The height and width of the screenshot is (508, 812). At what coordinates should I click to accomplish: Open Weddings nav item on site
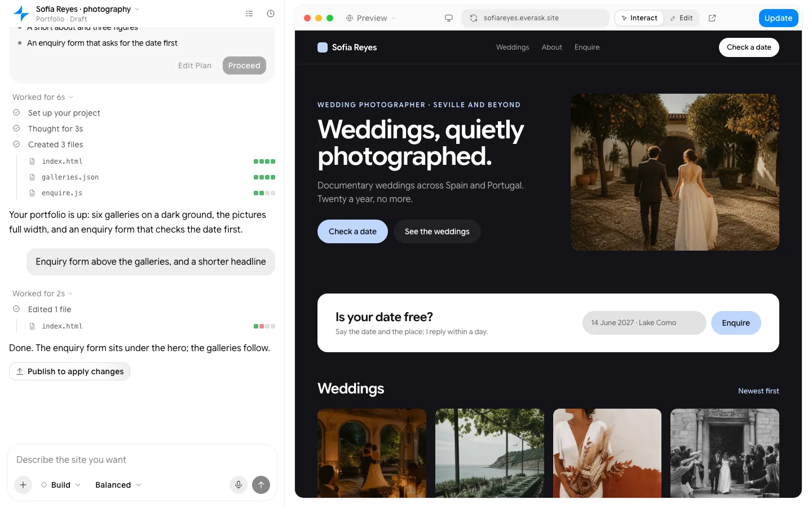[x=513, y=47]
